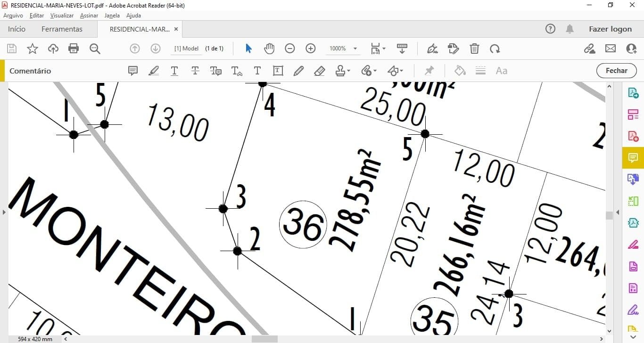This screenshot has width=644, height=343.
Task: Switch to the Ferramentas tab
Action: pyautogui.click(x=62, y=29)
